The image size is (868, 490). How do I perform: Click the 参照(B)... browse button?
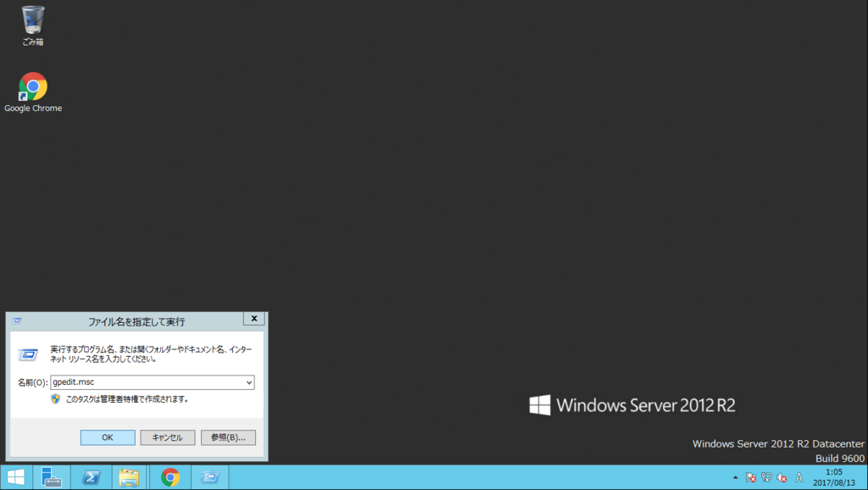pyautogui.click(x=228, y=437)
